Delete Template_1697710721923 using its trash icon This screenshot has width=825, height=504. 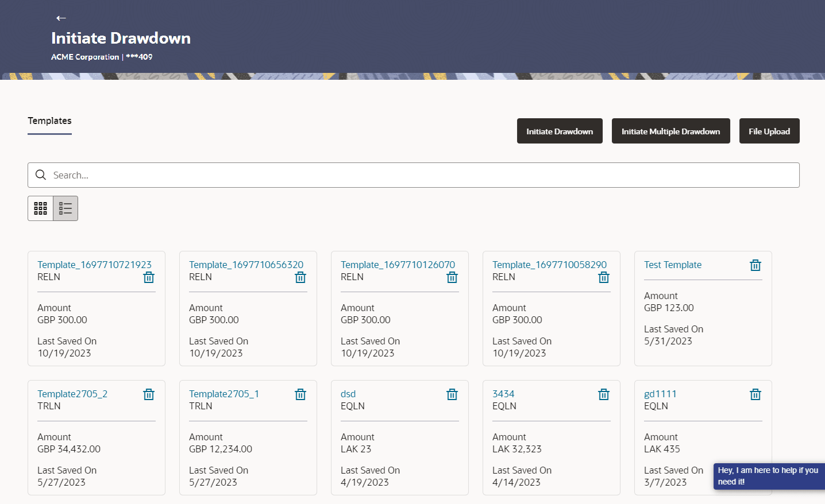149,278
